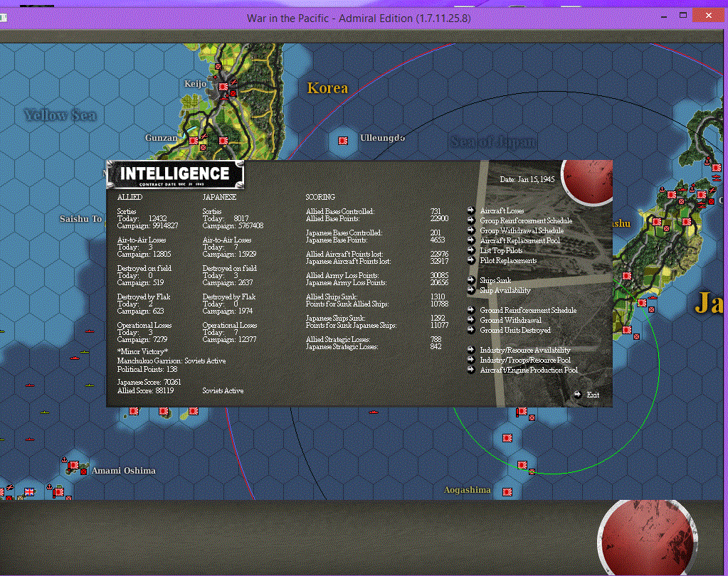This screenshot has height=576, width=728.
Task: Open Group Withdrawal Schedule
Action: 522,230
